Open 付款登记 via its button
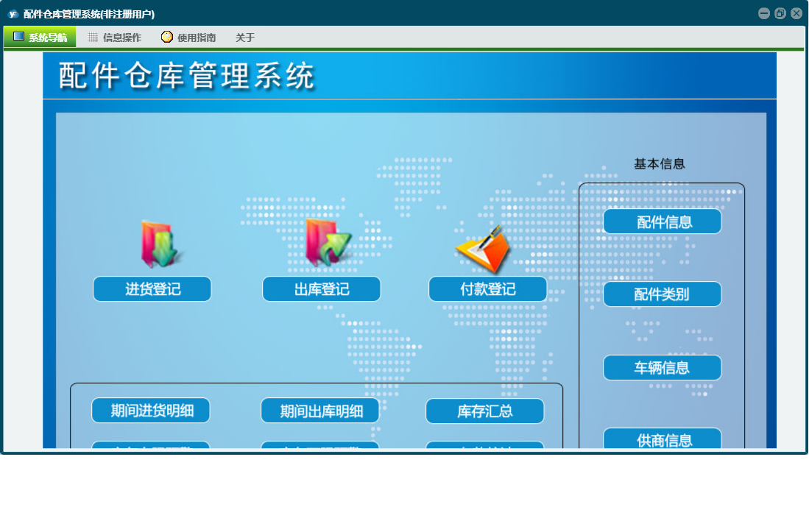809x532 pixels. point(487,289)
